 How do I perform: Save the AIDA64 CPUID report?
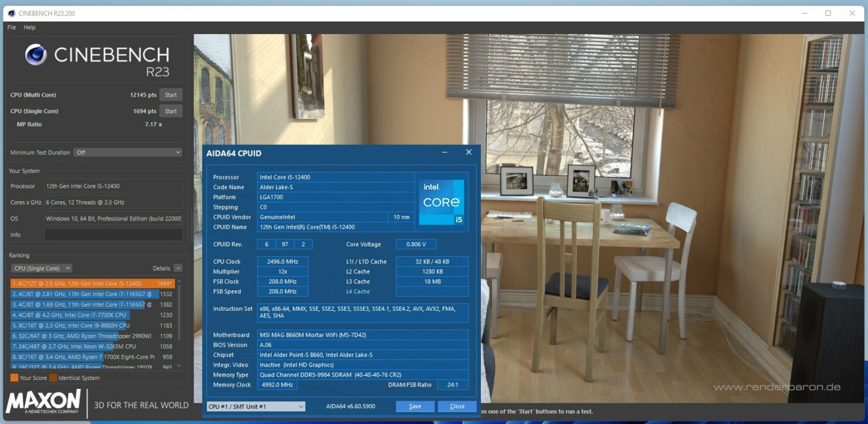click(x=415, y=406)
